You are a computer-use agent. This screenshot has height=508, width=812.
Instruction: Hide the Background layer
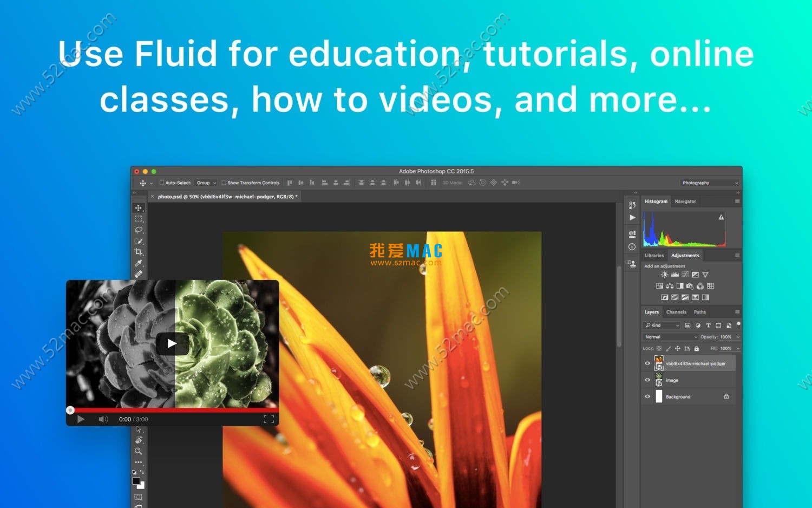[x=647, y=396]
